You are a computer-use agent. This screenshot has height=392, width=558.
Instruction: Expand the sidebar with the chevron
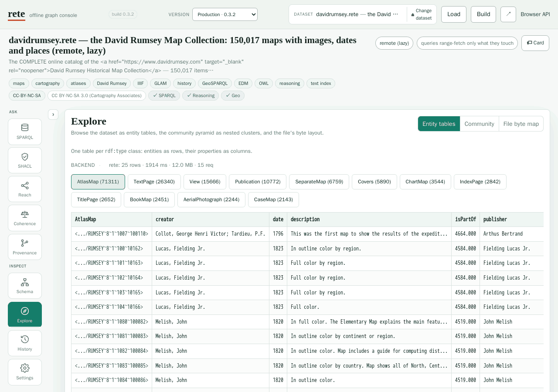tap(53, 115)
